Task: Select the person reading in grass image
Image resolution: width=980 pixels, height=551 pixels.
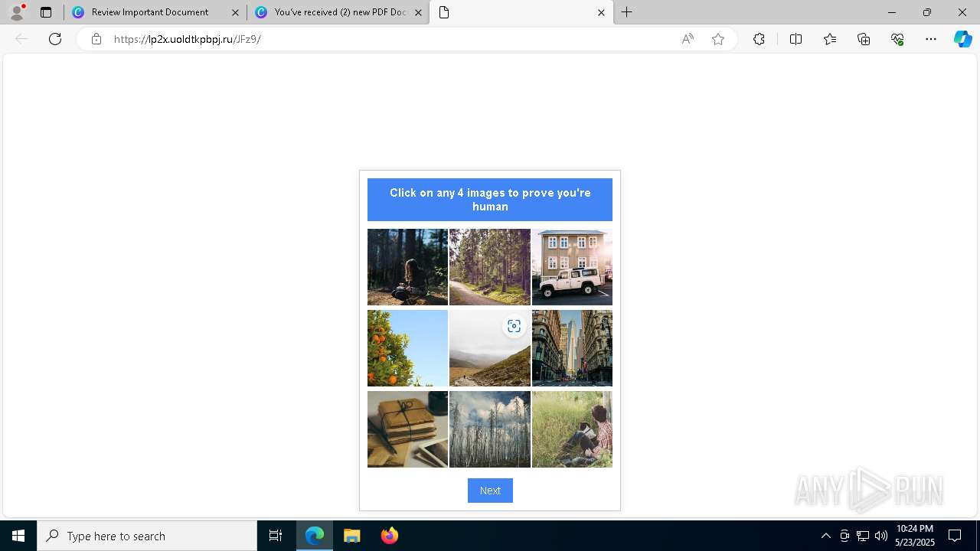Action: pos(572,429)
